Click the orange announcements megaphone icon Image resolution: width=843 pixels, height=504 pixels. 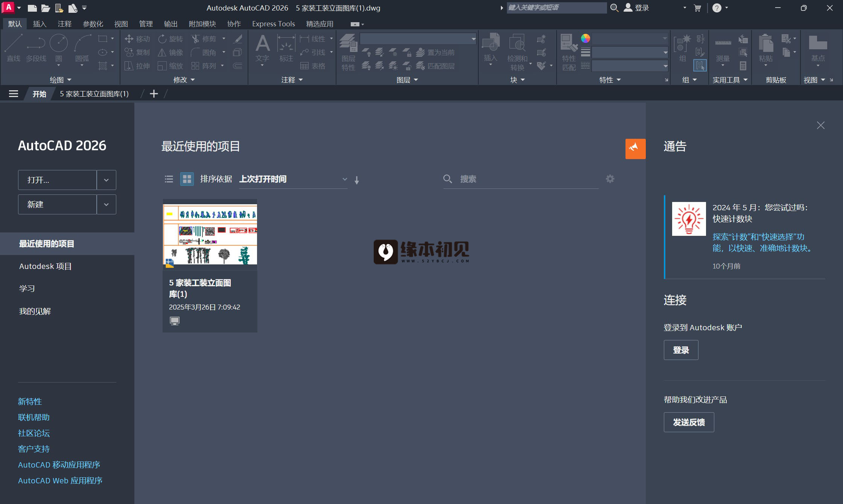(x=635, y=149)
